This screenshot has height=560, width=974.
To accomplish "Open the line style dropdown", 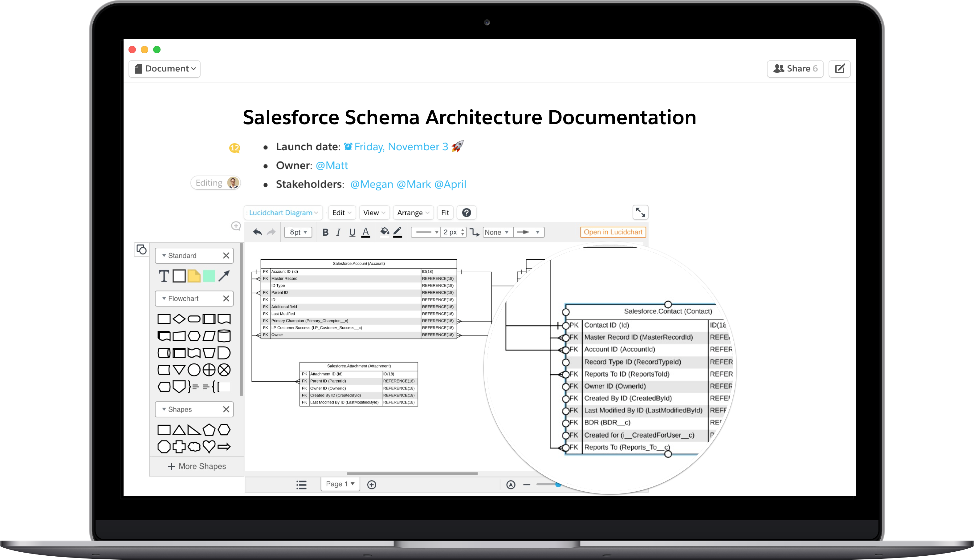I will (426, 232).
